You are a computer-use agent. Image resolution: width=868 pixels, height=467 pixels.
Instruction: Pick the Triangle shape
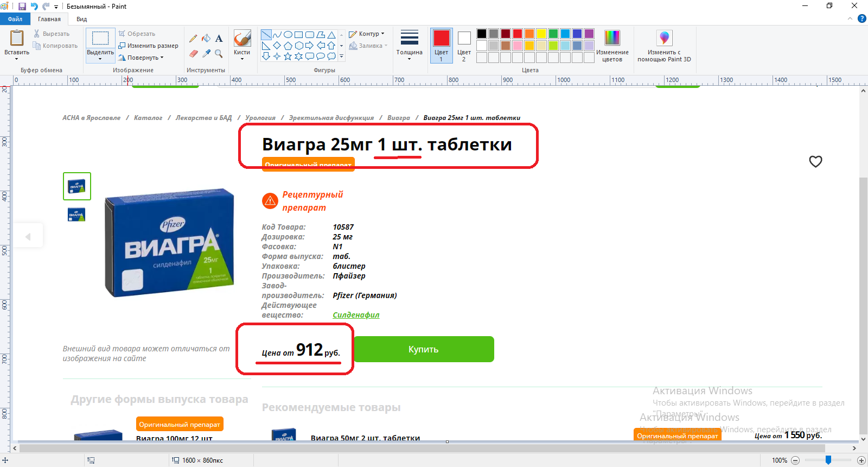click(331, 35)
